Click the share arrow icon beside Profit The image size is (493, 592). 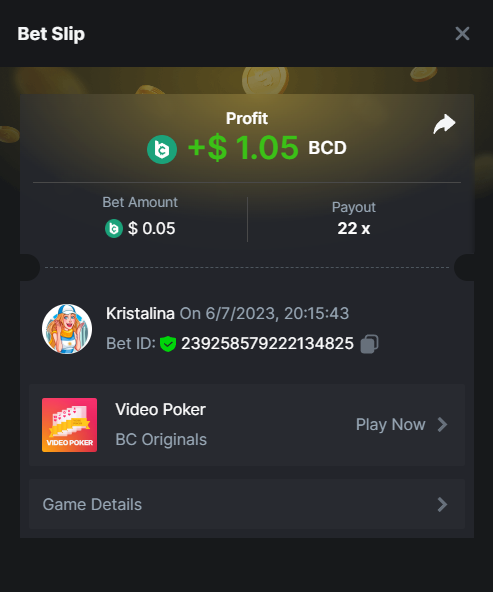[x=444, y=124]
